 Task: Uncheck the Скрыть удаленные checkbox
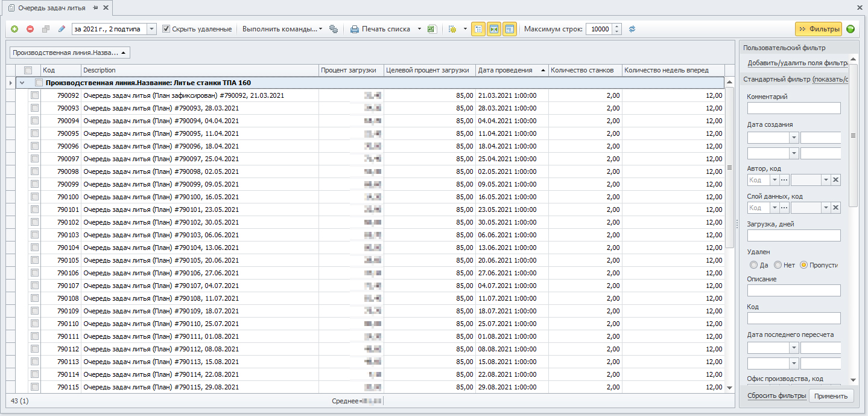(x=166, y=29)
